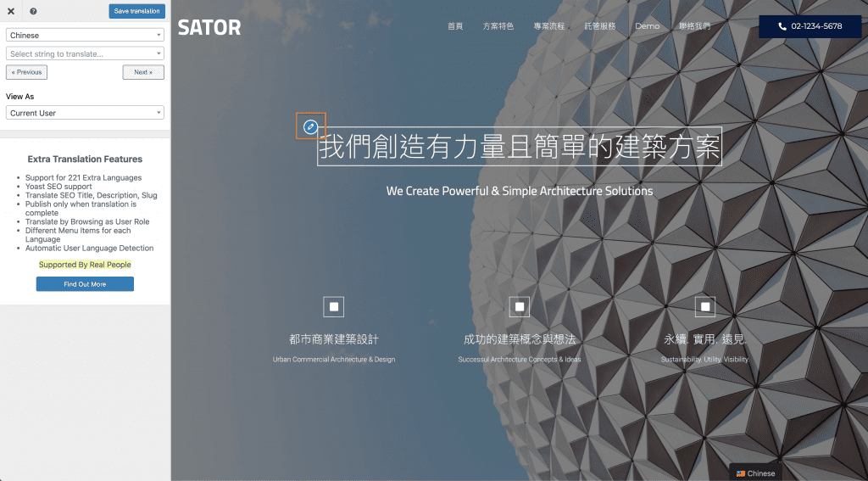Open the 首頁 menu item
The image size is (868, 481).
(x=455, y=26)
